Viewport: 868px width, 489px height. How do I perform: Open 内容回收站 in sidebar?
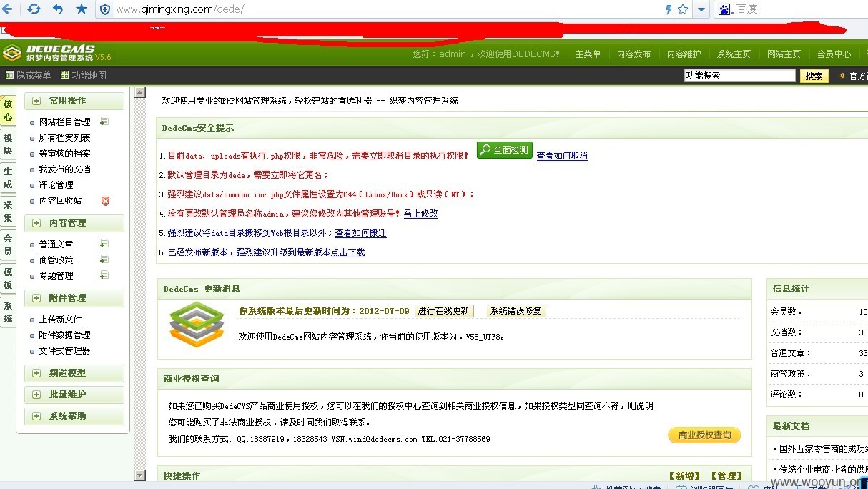click(x=60, y=201)
